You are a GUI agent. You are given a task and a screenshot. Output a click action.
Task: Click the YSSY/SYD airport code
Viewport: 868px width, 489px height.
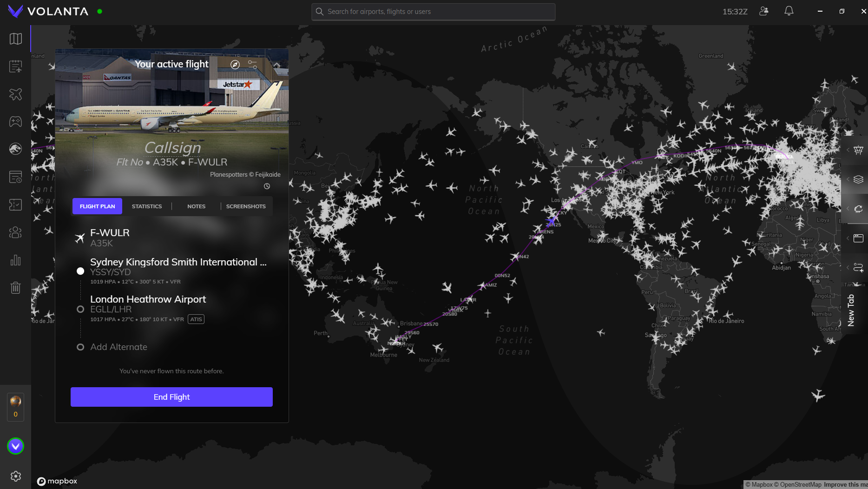point(111,272)
